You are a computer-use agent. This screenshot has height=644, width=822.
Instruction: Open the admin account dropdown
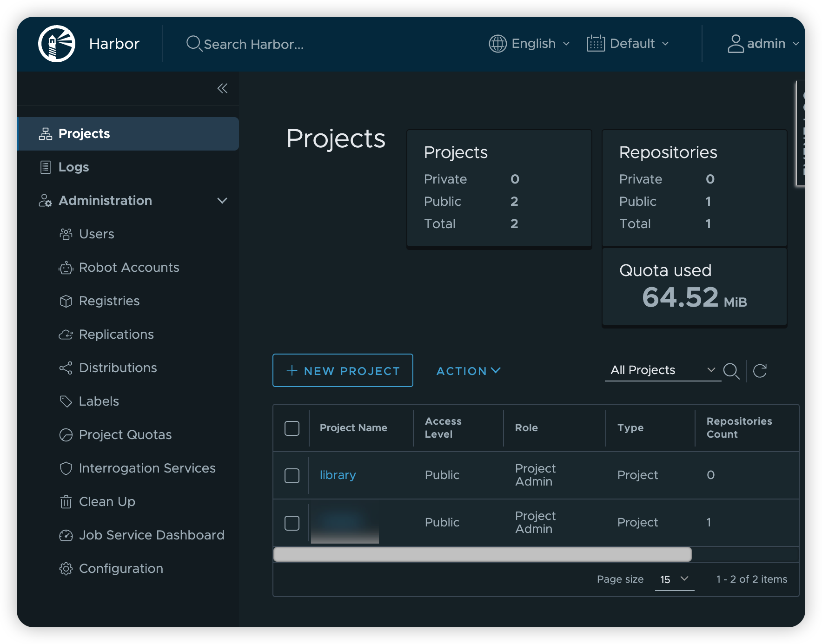(x=763, y=44)
